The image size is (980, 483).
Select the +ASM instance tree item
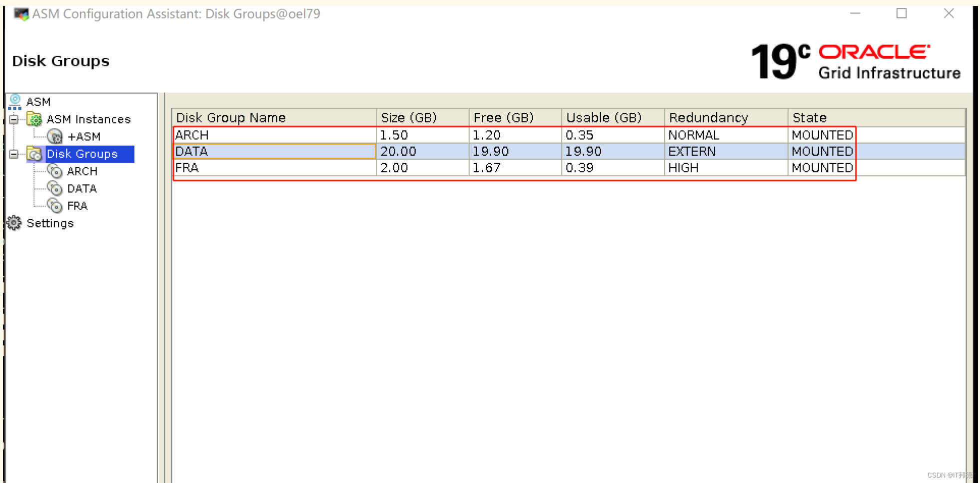click(x=84, y=136)
